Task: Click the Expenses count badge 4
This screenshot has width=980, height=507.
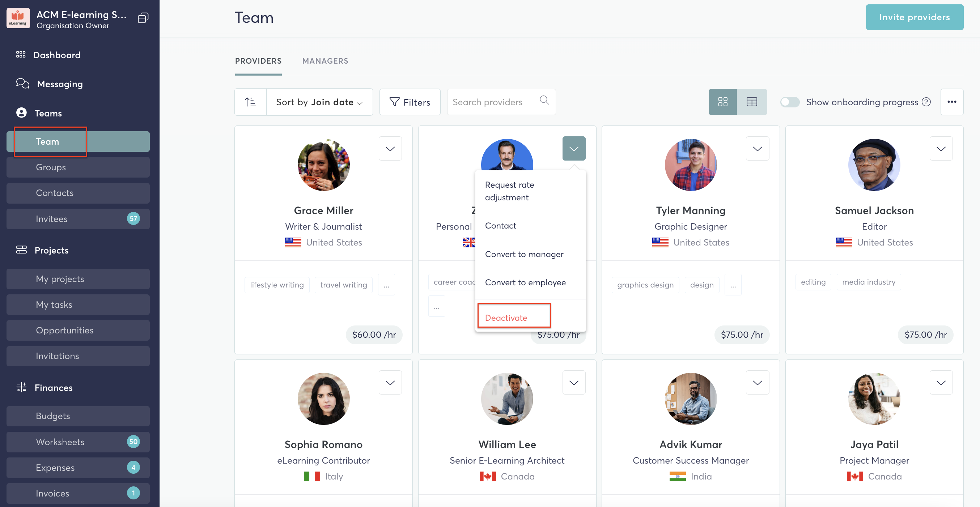Action: tap(133, 468)
